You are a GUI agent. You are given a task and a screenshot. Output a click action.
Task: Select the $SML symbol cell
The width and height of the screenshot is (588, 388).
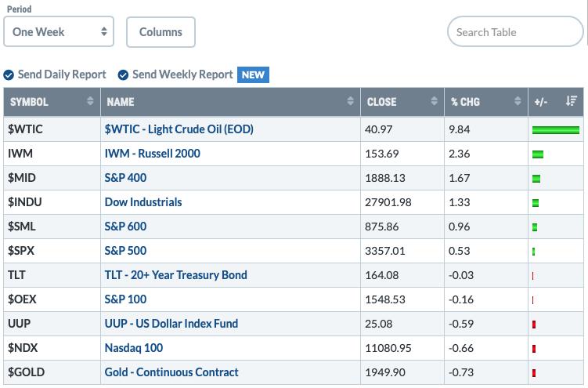click(x=52, y=227)
